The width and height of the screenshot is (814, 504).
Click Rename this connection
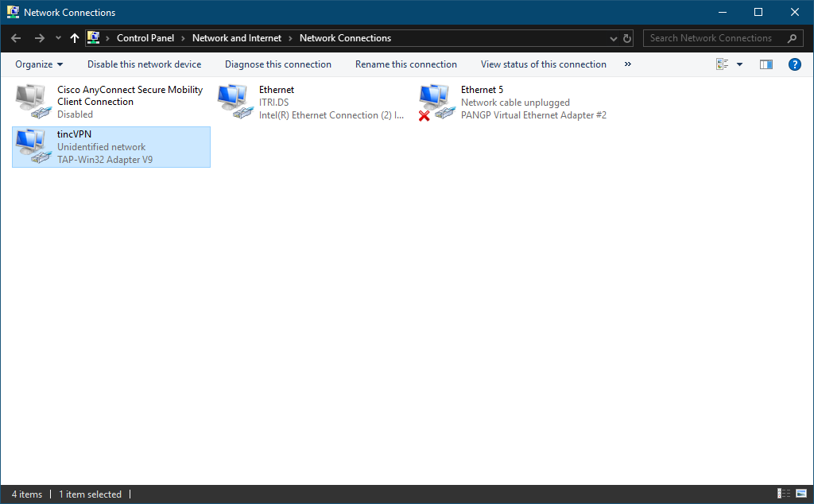406,64
